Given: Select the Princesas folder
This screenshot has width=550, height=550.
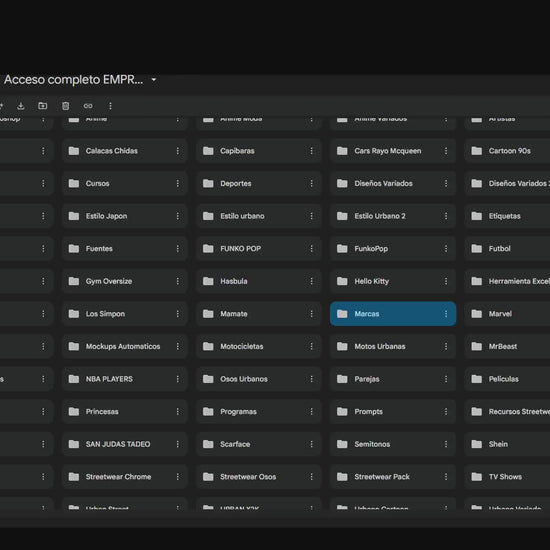Looking at the screenshot, I should tap(125, 412).
